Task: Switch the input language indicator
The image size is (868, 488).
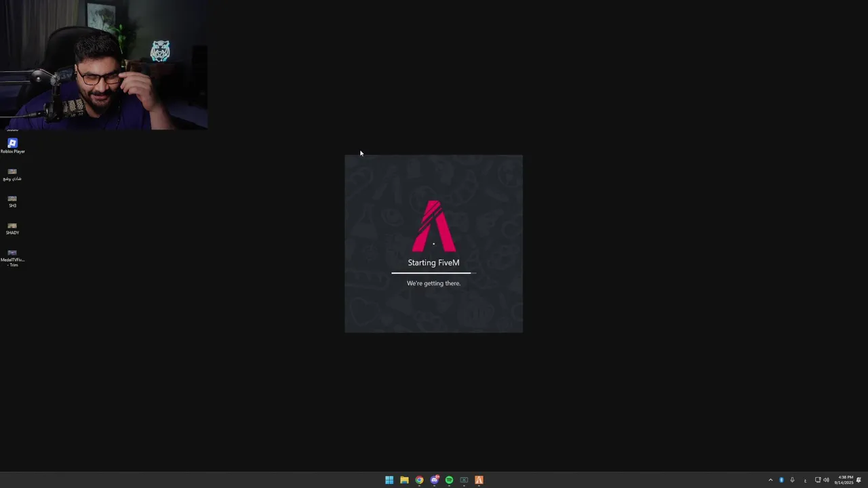Action: pos(805,480)
